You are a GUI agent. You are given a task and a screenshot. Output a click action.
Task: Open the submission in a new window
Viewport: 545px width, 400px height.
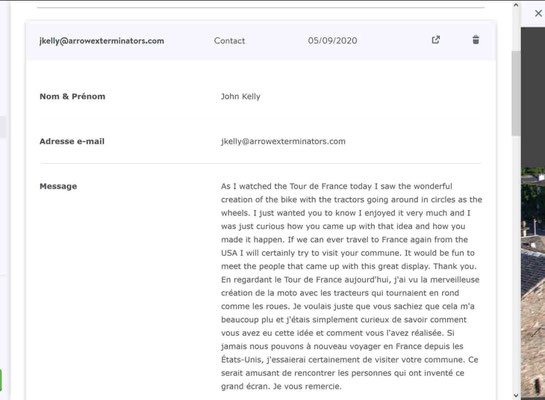[x=436, y=40]
